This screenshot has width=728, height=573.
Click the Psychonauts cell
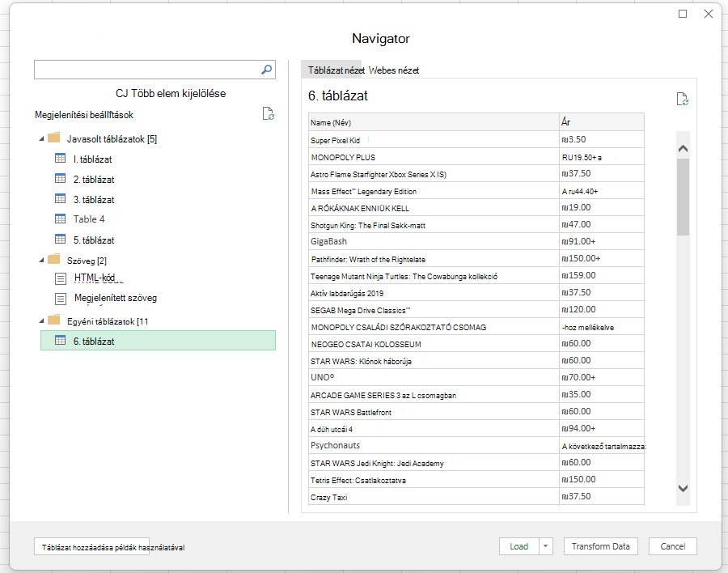click(x=434, y=445)
